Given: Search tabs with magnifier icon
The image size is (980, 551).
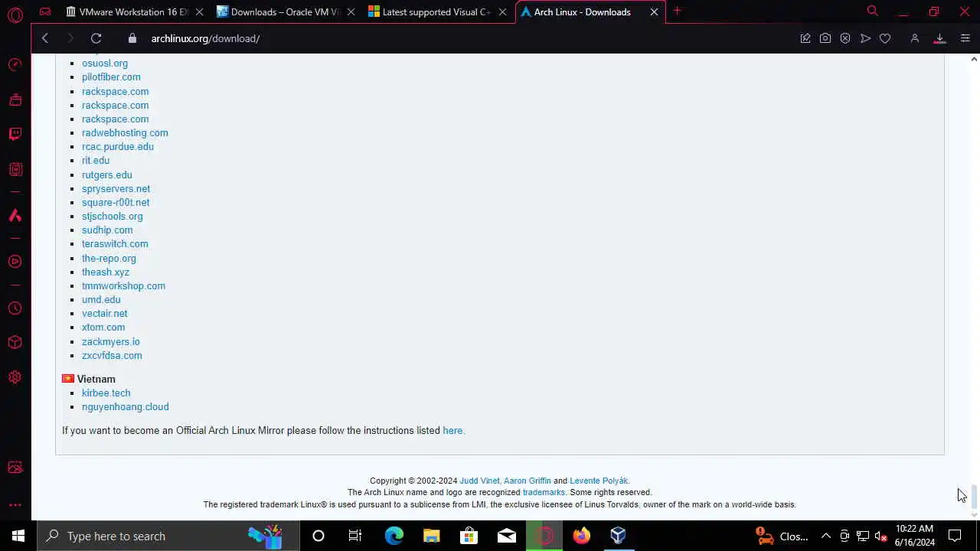Looking at the screenshot, I should tap(872, 11).
